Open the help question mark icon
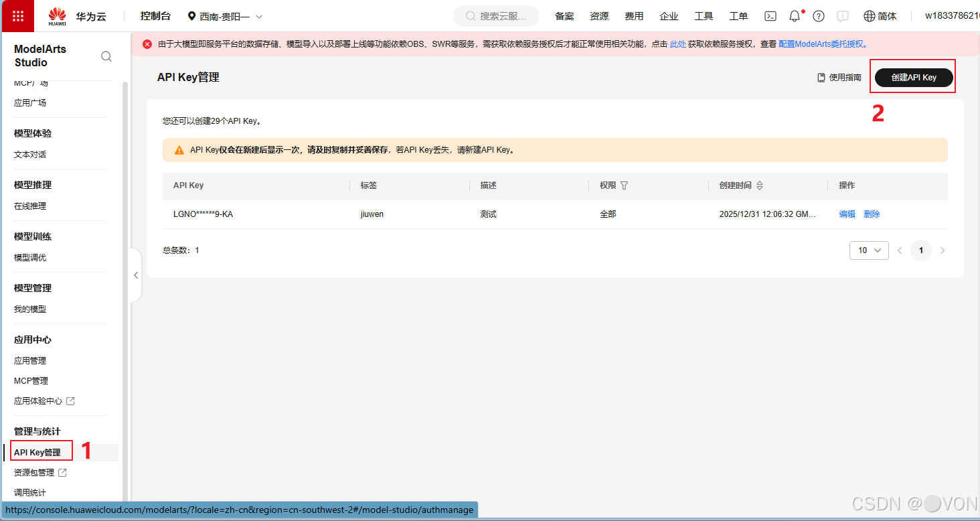 point(818,15)
